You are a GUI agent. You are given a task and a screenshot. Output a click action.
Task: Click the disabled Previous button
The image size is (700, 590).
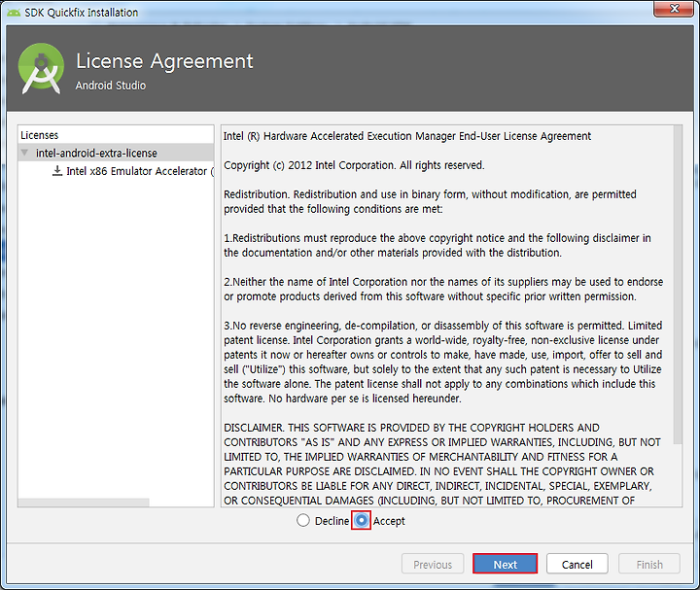coord(433,564)
